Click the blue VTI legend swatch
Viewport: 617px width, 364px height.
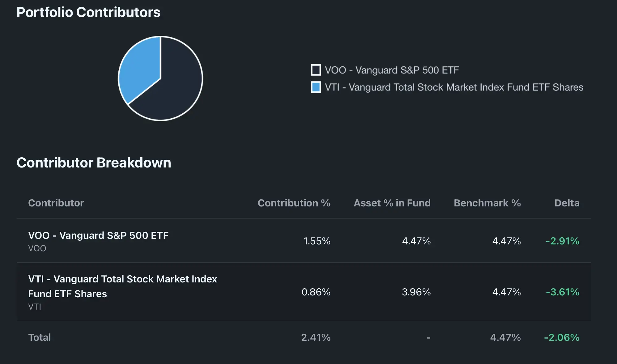tap(316, 87)
